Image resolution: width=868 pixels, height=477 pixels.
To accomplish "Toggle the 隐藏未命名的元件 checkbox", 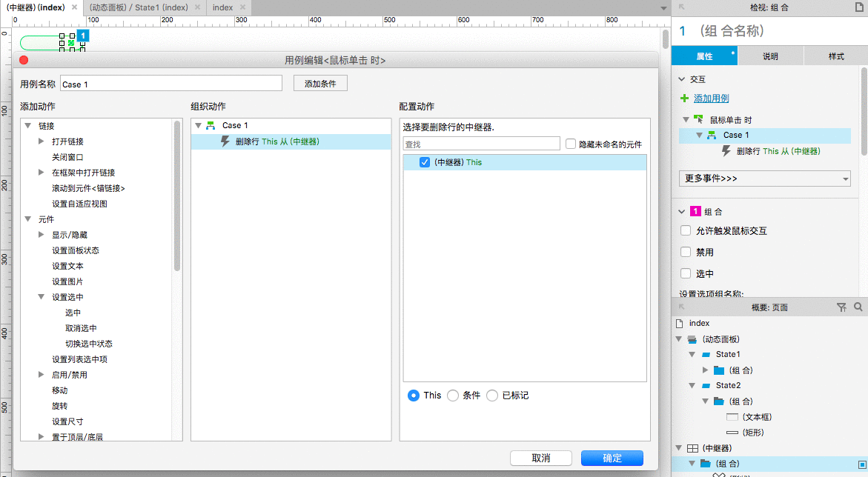I will [x=571, y=144].
